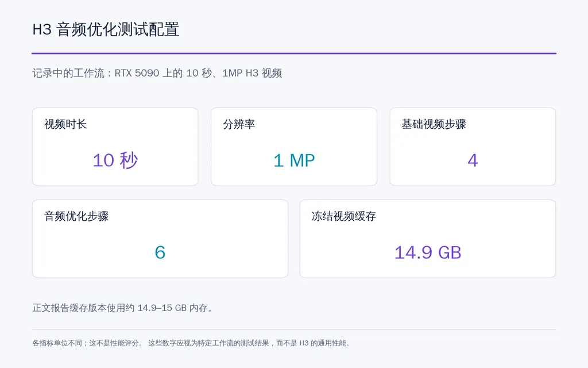Click the "音频优化步骤" card label
The width and height of the screenshot is (588, 368).
click(x=76, y=216)
